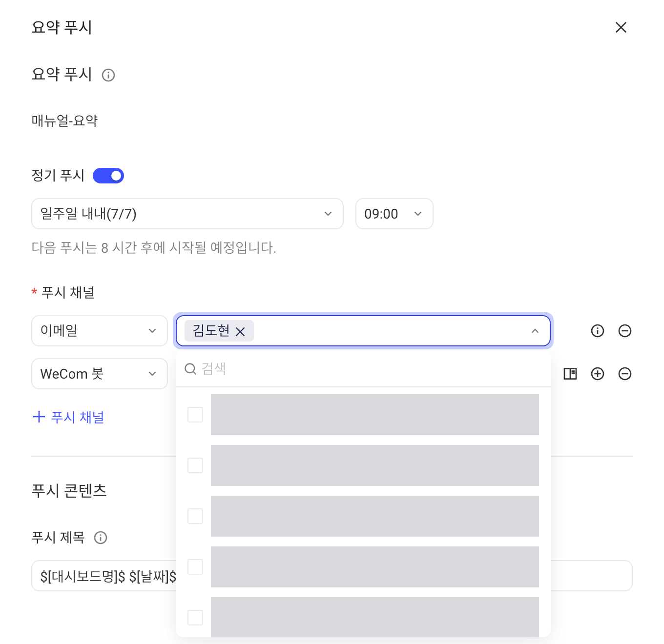The width and height of the screenshot is (664, 644).
Task: Toggle the 정기 푸시 switch off
Action: [x=108, y=176]
